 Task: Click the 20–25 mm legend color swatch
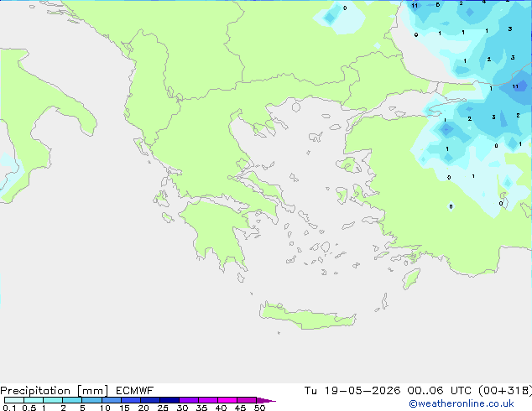(x=150, y=400)
